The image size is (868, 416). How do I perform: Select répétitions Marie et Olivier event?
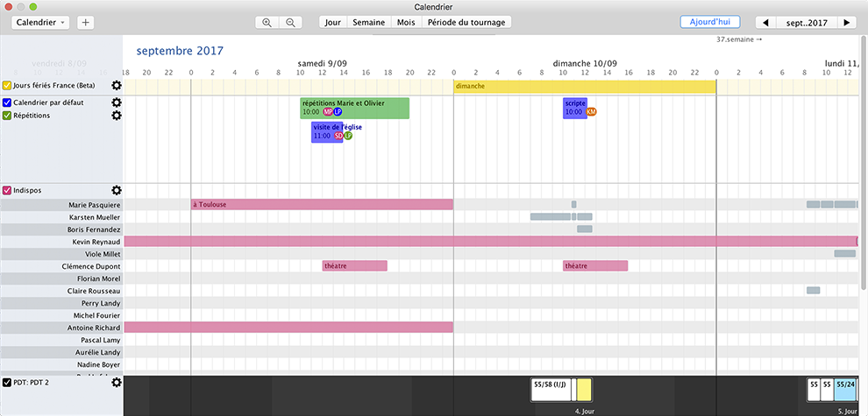click(354, 108)
